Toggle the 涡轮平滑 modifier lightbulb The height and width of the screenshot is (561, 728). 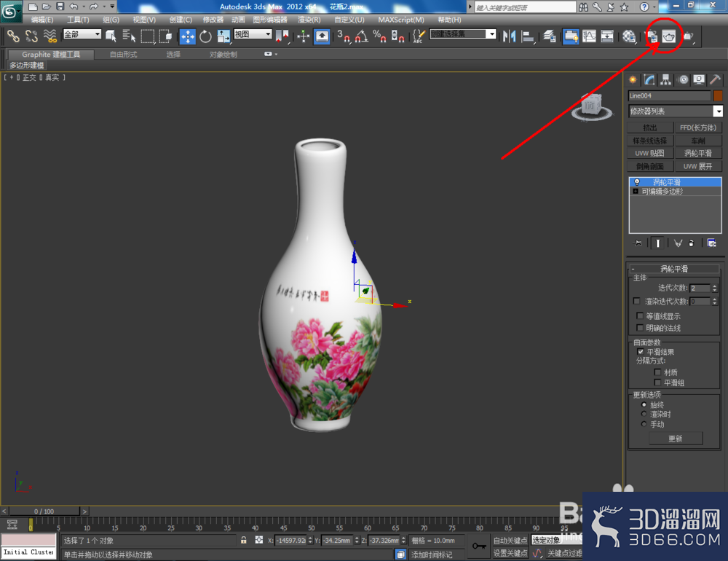pos(637,182)
